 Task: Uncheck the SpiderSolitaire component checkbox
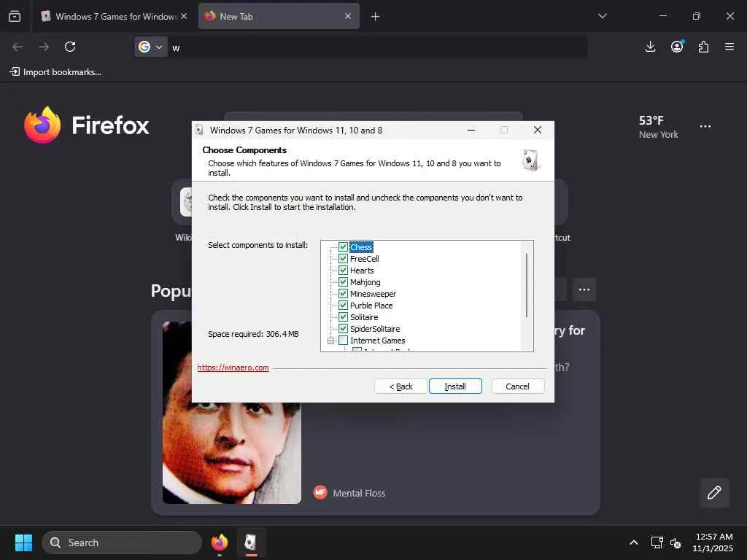coord(343,329)
